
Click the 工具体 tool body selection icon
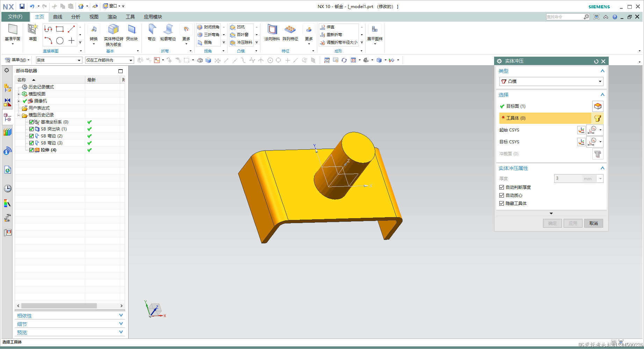point(598,118)
